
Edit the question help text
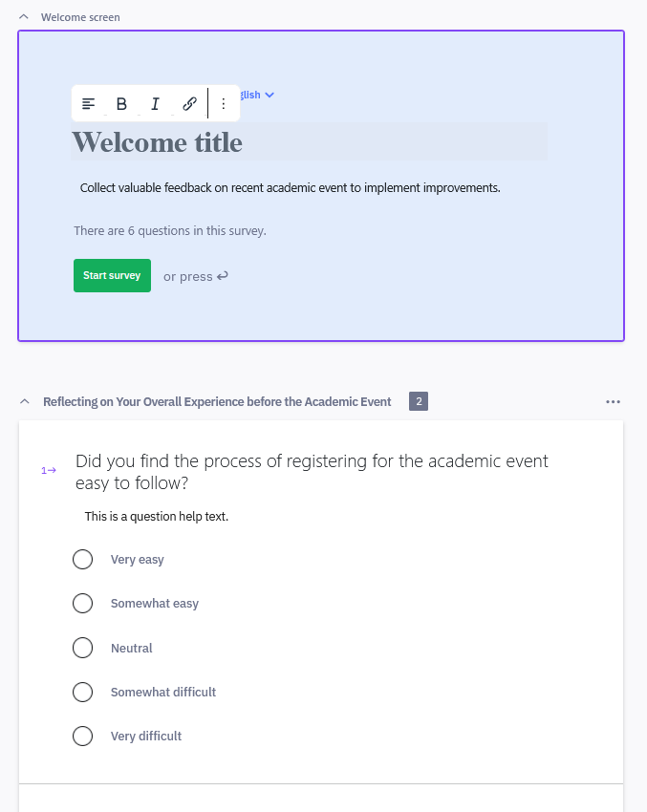[x=157, y=516]
